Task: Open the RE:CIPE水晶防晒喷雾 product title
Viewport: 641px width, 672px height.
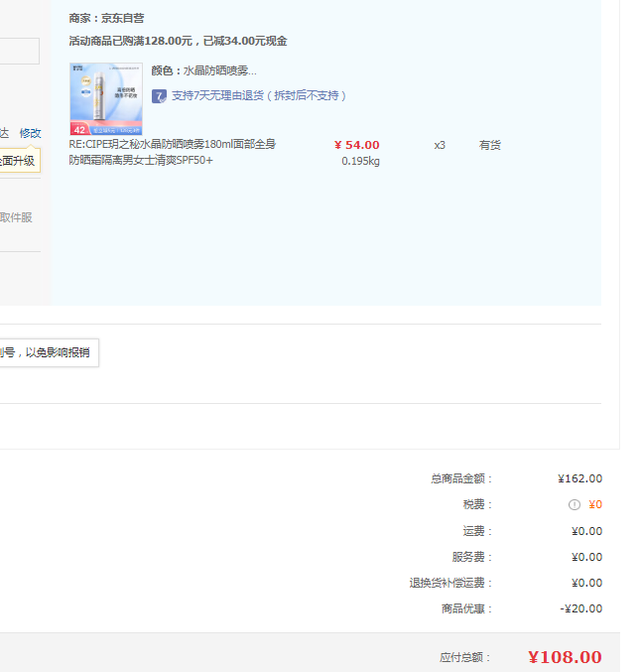Action: (x=173, y=152)
